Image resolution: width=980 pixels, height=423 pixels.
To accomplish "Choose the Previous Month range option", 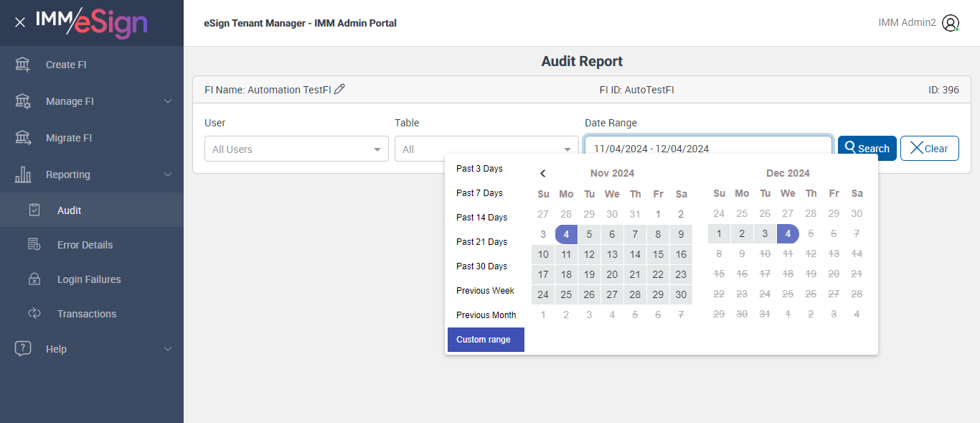I will (x=486, y=315).
